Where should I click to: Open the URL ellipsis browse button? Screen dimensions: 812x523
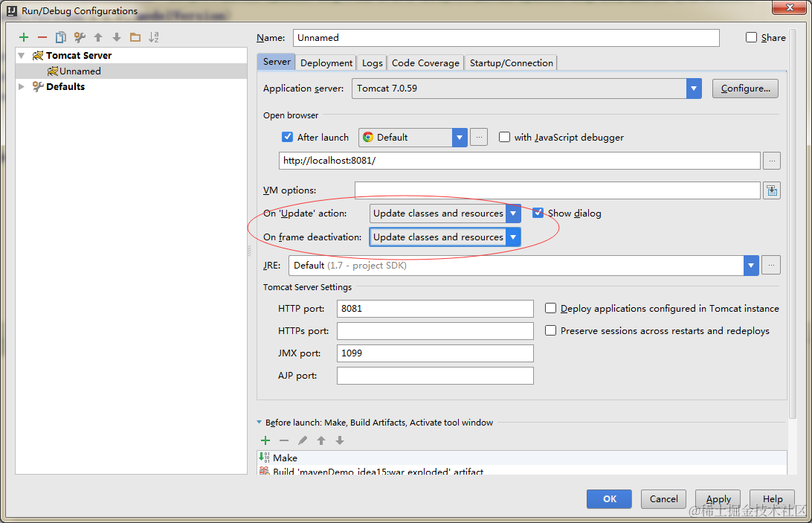point(772,161)
